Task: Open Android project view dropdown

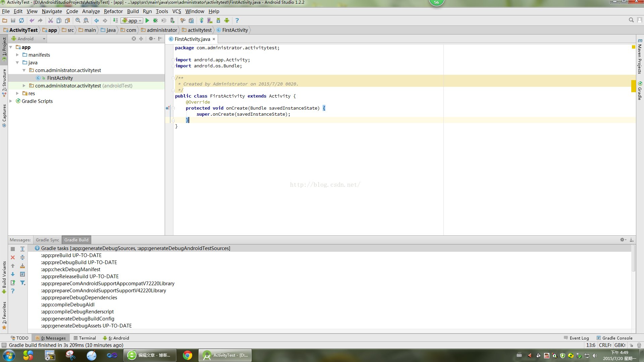Action: (x=29, y=39)
